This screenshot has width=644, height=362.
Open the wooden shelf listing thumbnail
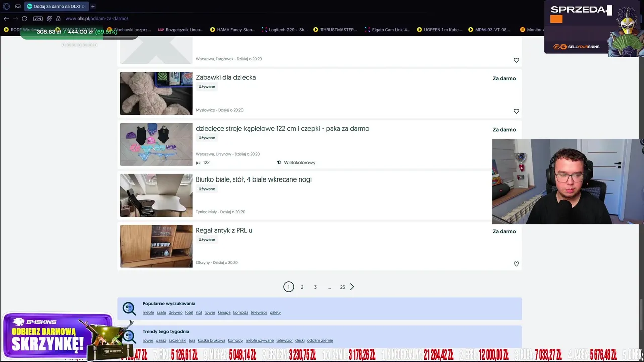point(156,246)
